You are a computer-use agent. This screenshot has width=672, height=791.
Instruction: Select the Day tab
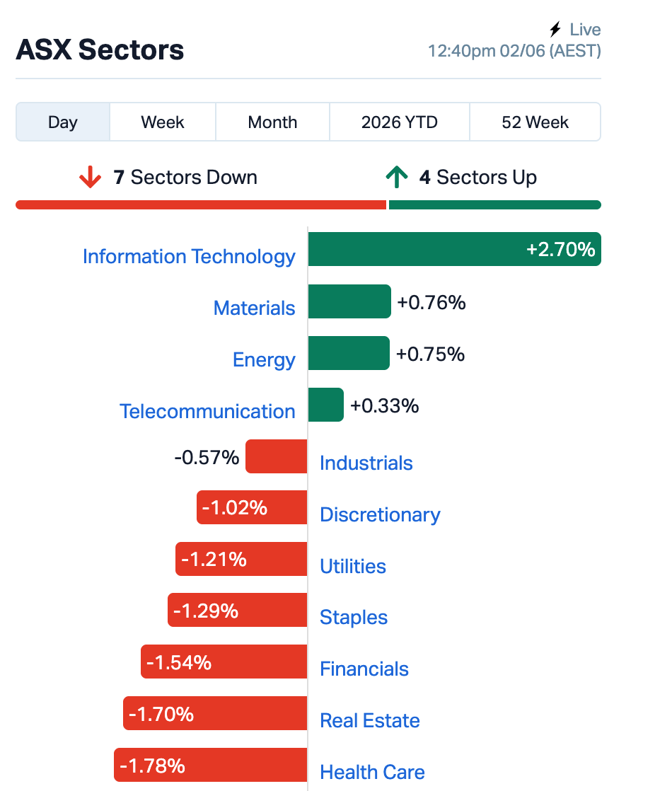point(63,122)
